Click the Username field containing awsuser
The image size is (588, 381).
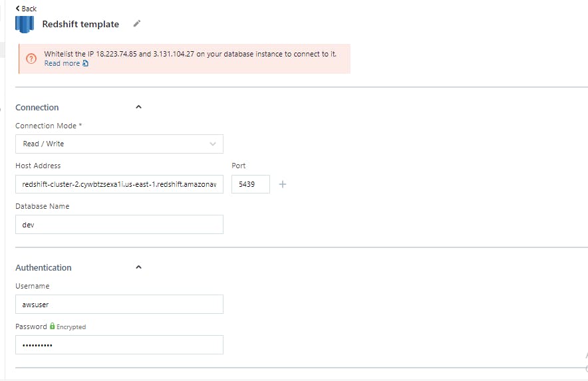pos(119,305)
